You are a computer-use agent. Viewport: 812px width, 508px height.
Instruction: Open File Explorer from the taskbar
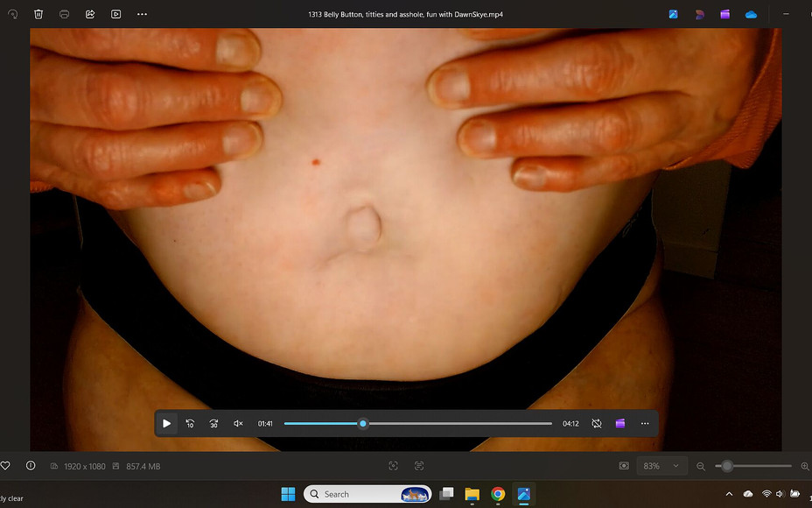pyautogui.click(x=472, y=494)
